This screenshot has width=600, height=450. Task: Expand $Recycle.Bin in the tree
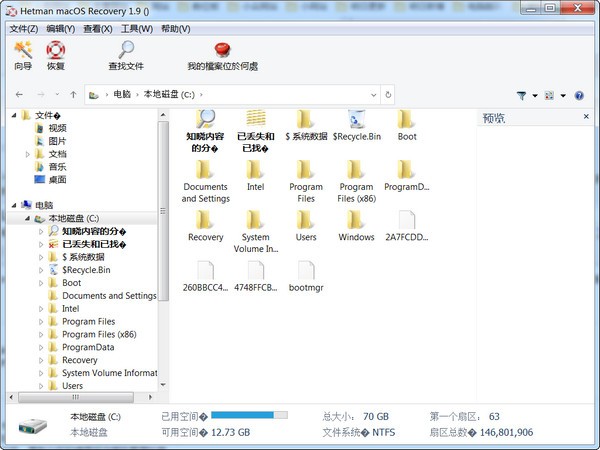click(41, 270)
